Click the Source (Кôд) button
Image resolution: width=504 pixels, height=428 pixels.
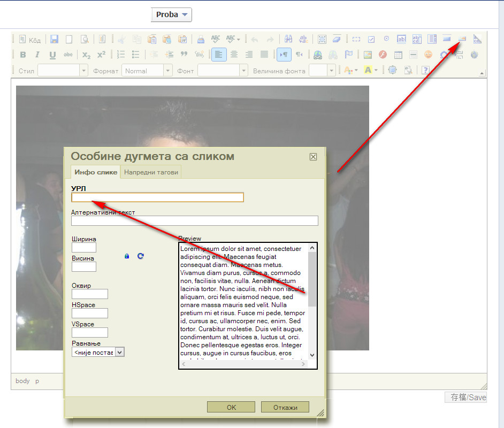pyautogui.click(x=29, y=40)
